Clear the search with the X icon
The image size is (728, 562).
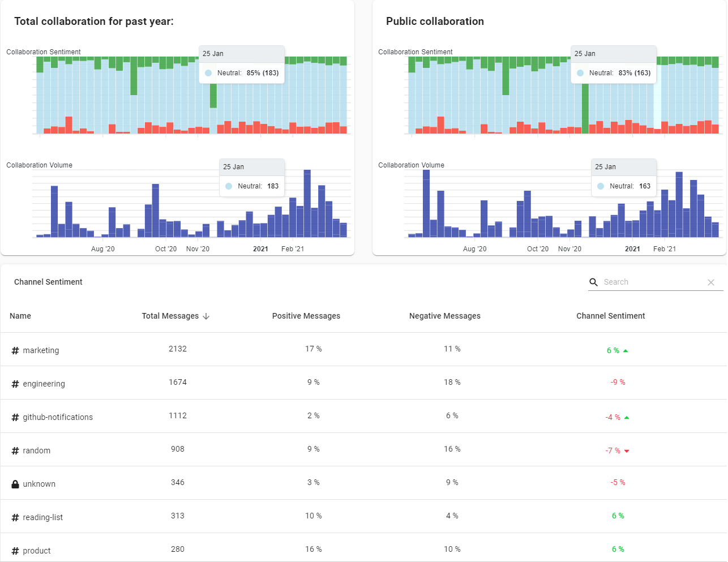[711, 282]
